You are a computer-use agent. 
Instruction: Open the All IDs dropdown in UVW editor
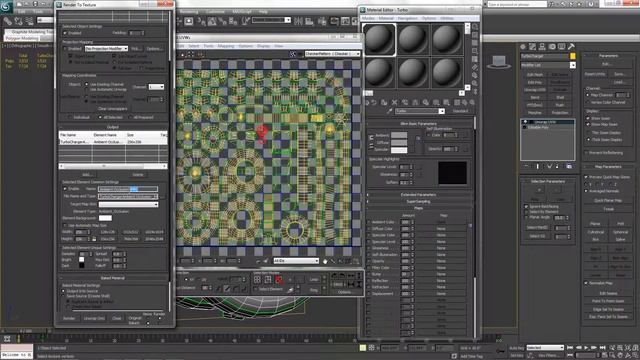point(296,261)
